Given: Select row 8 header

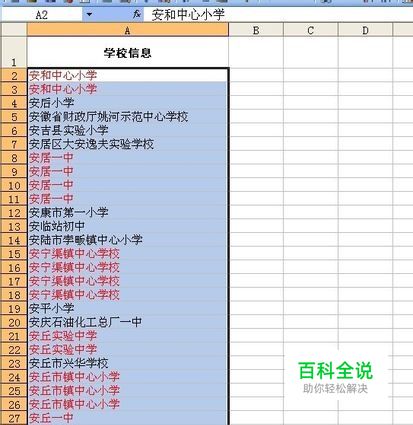Looking at the screenshot, I should coord(13,158).
